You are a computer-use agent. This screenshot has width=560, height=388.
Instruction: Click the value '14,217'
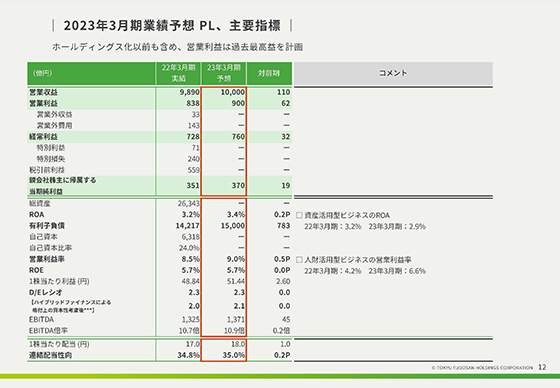[188, 225]
